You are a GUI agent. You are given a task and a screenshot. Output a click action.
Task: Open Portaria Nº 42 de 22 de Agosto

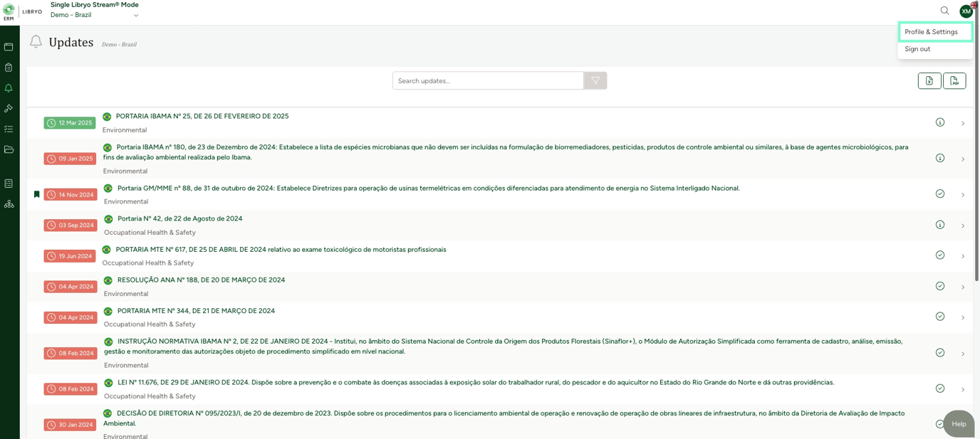pyautogui.click(x=179, y=218)
